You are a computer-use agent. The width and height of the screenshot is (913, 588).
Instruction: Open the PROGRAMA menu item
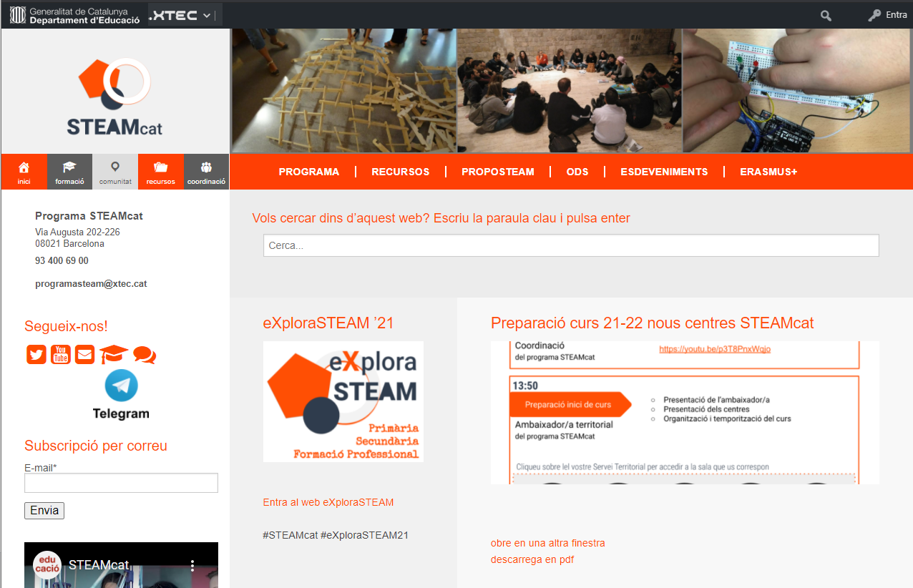tap(308, 172)
